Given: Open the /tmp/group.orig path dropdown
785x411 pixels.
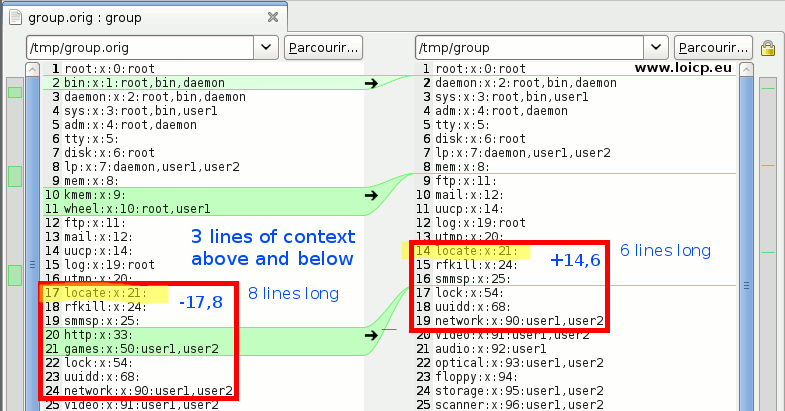Looking at the screenshot, I should point(266,47).
